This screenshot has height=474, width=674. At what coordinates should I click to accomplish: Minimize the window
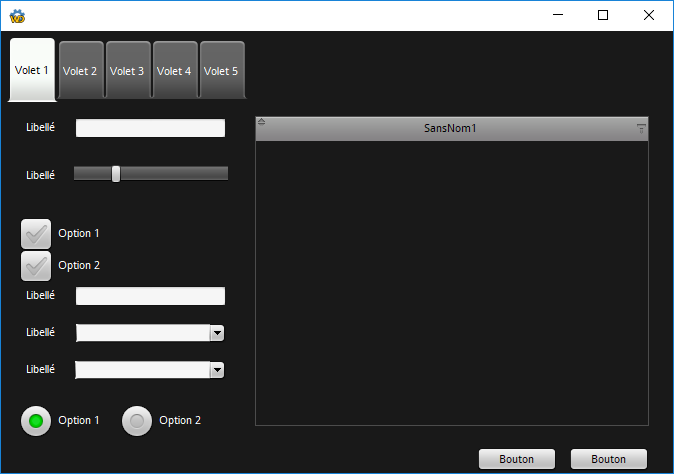557,15
